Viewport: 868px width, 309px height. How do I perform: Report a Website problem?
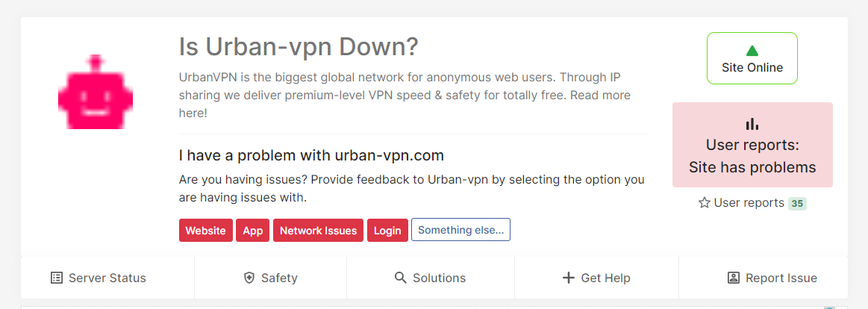(x=205, y=231)
